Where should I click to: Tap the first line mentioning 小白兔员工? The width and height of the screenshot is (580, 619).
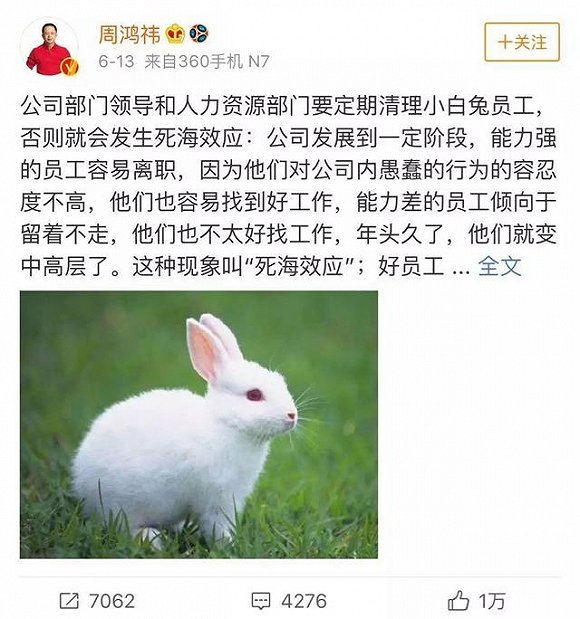(283, 106)
